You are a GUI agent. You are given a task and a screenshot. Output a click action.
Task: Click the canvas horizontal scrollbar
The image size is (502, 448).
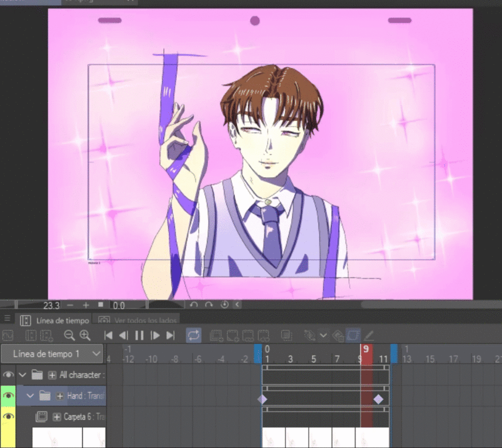pyautogui.click(x=431, y=305)
